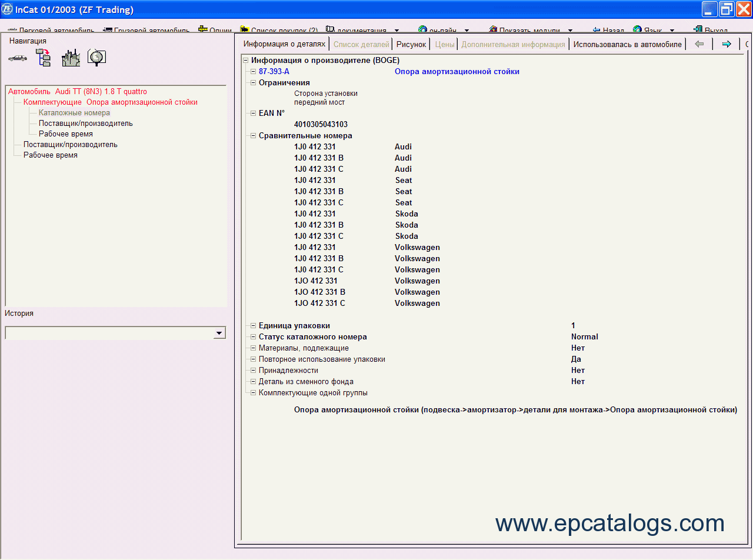Collapse Деталь из сменного фонда row
The image size is (753, 560).
pos(253,381)
